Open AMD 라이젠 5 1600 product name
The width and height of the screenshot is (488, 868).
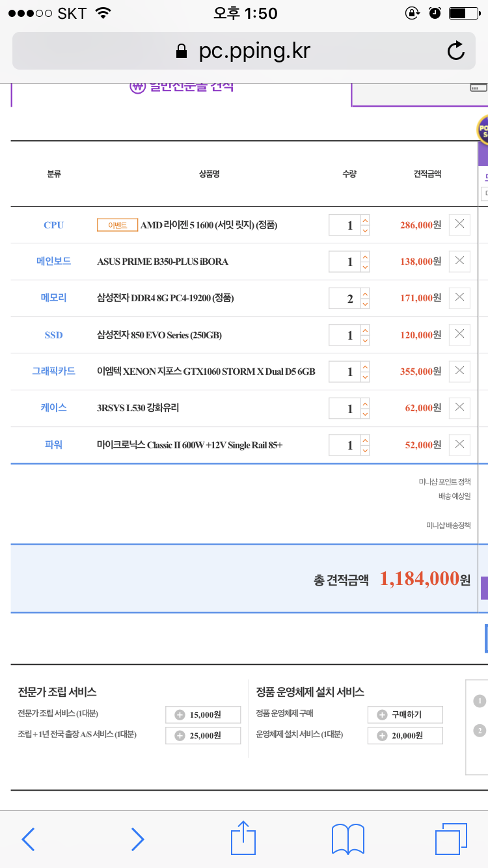click(209, 225)
